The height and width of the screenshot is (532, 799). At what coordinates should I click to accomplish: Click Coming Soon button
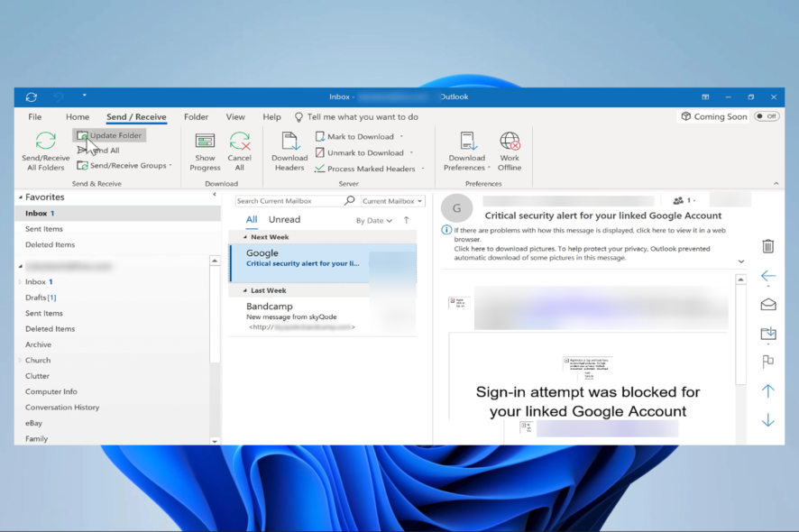pyautogui.click(x=714, y=116)
